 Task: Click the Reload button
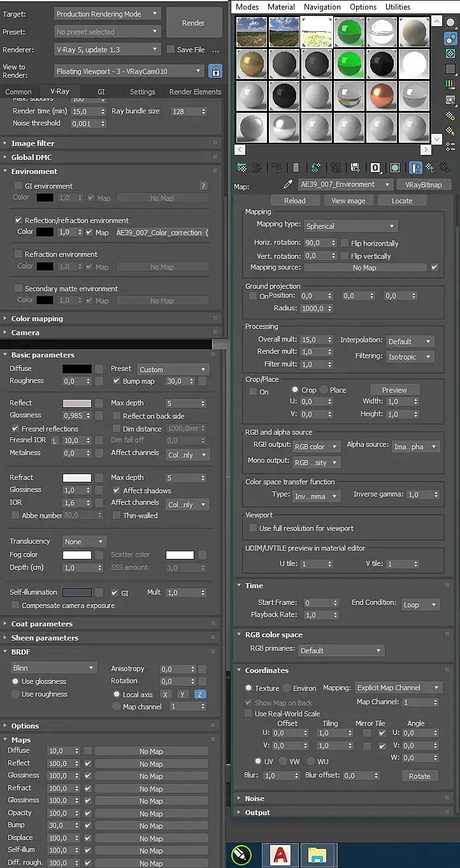[294, 201]
